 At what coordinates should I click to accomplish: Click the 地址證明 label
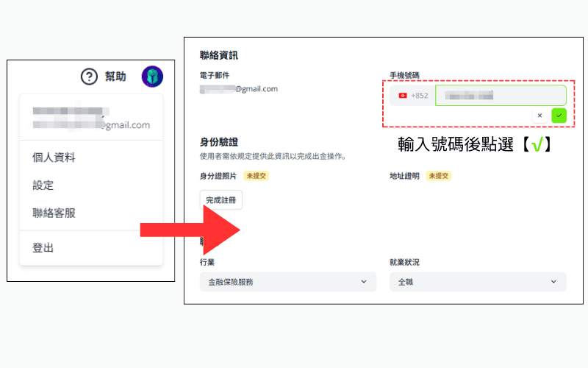click(404, 176)
